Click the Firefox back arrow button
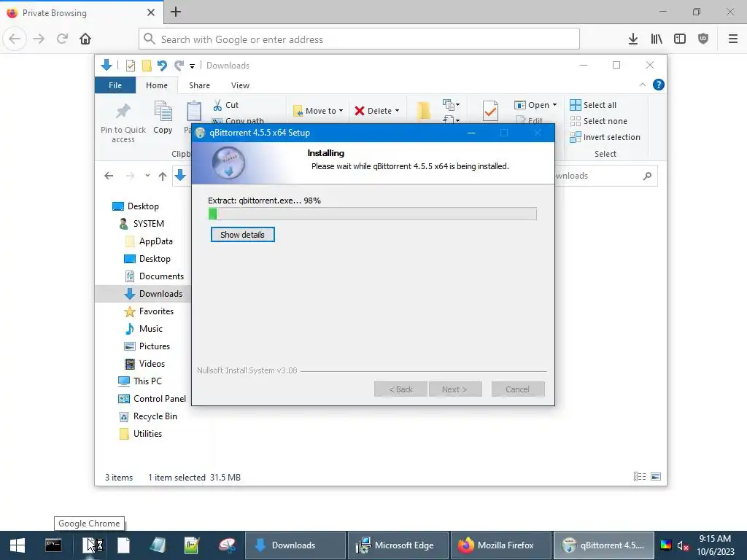 [15, 39]
